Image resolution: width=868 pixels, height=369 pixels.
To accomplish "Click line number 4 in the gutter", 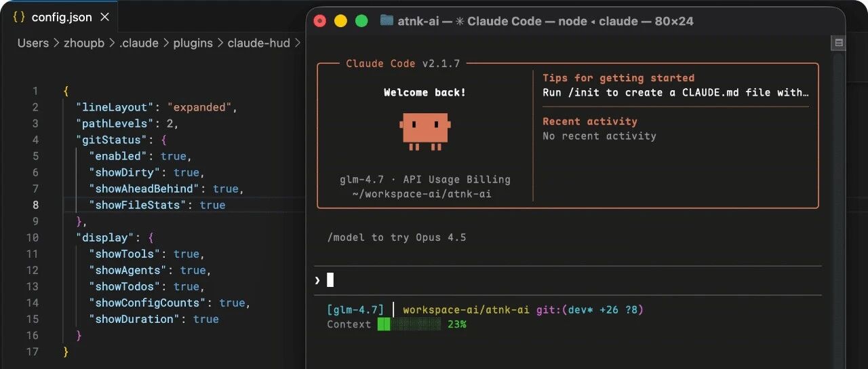I will coord(35,140).
